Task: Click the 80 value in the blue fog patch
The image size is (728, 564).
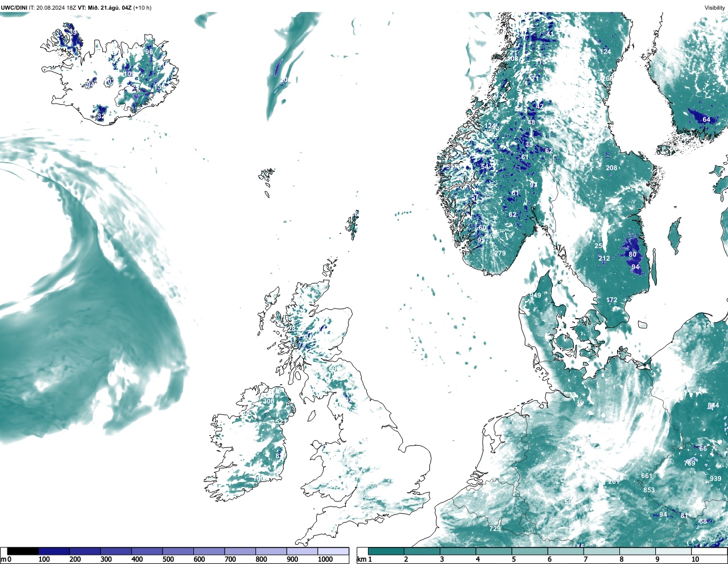Action: tap(632, 254)
